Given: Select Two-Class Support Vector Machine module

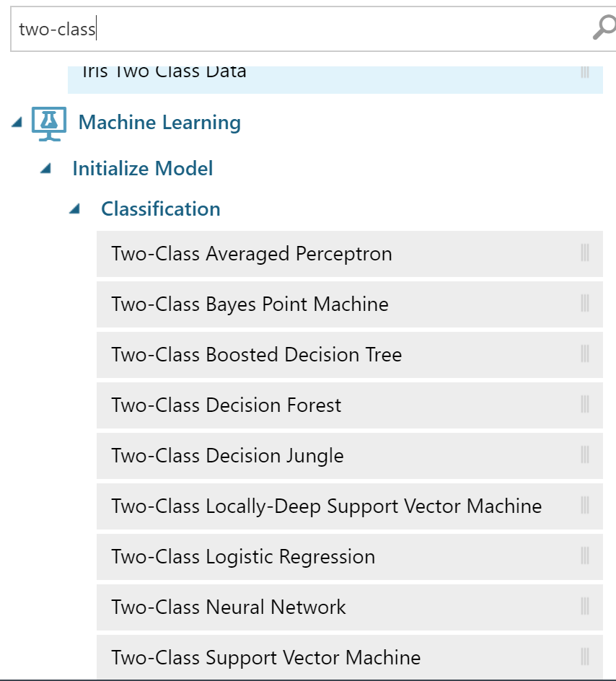Looking at the screenshot, I should coord(349,657).
